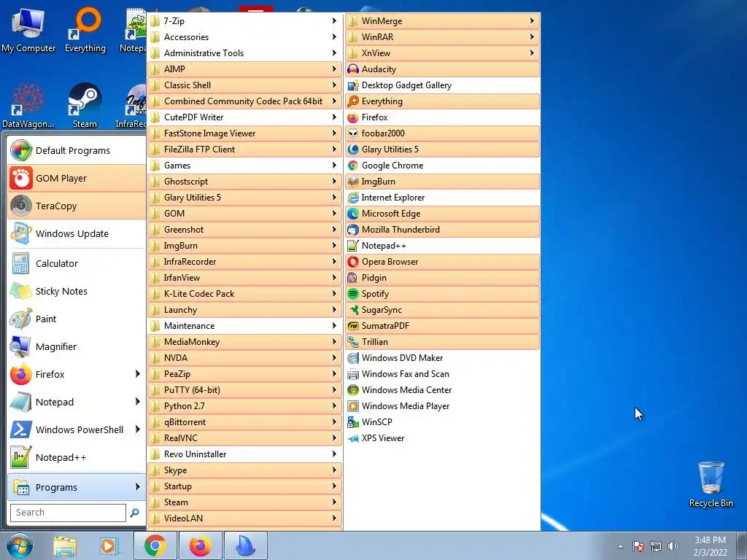Click Windows Fax and Scan entry

pyautogui.click(x=443, y=374)
